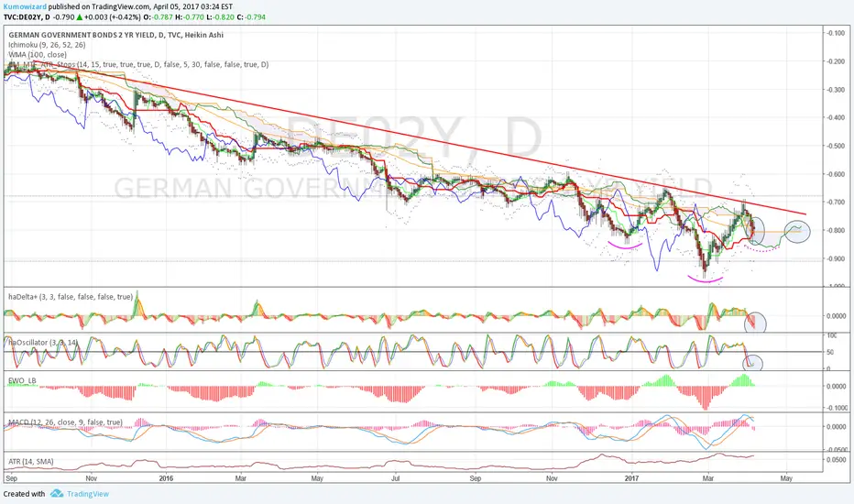Select the MACD (12, 26, close, 9) pane label
This screenshot has width=854, height=504.
coord(65,422)
